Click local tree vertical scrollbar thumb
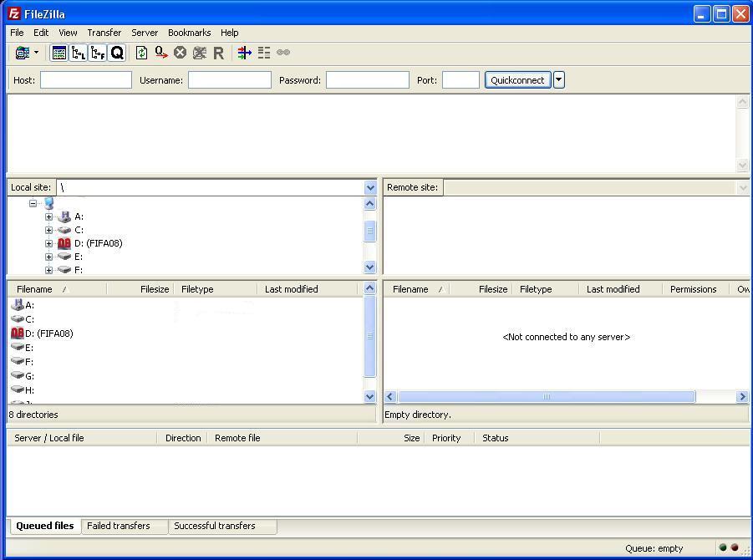This screenshot has height=560, width=753. point(369,231)
